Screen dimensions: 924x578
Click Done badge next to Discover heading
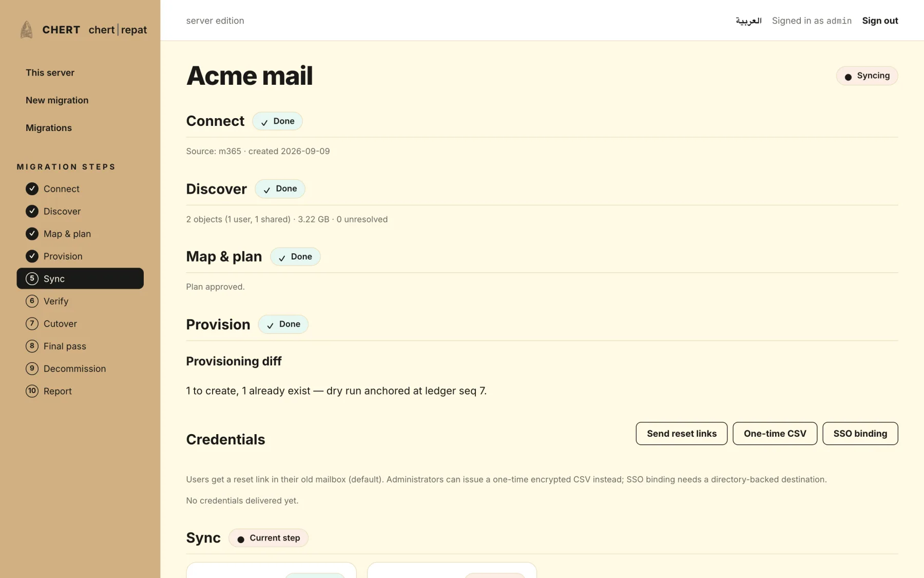(280, 189)
